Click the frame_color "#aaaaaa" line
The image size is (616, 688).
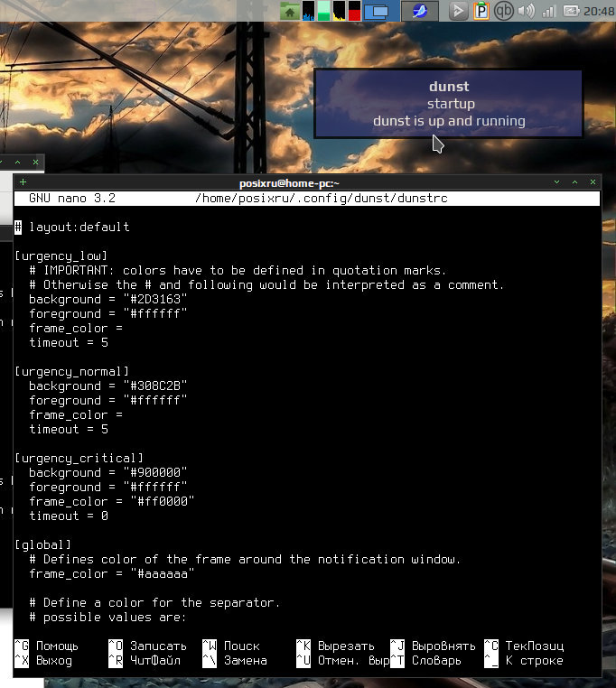[111, 574]
